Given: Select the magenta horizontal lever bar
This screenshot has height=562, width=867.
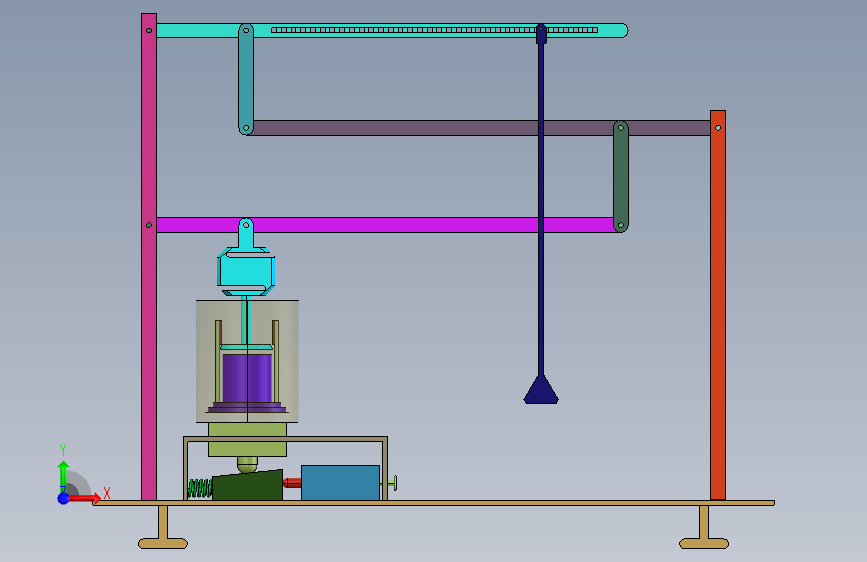Looking at the screenshot, I should pos(387,225).
